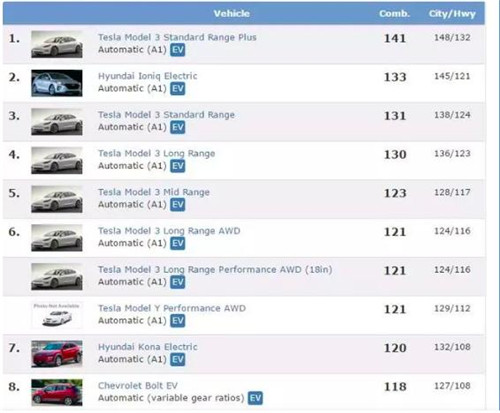Click the EV badge for Tesla Model 3 Standard Range Plus
The width and height of the screenshot is (500, 413).
177,50
